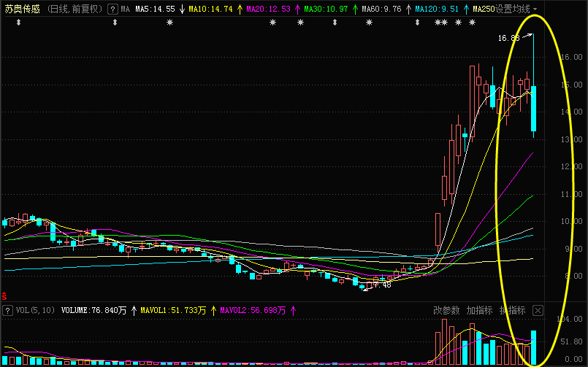Click the 改参数 button
This screenshot has height=367, width=588.
click(x=447, y=310)
